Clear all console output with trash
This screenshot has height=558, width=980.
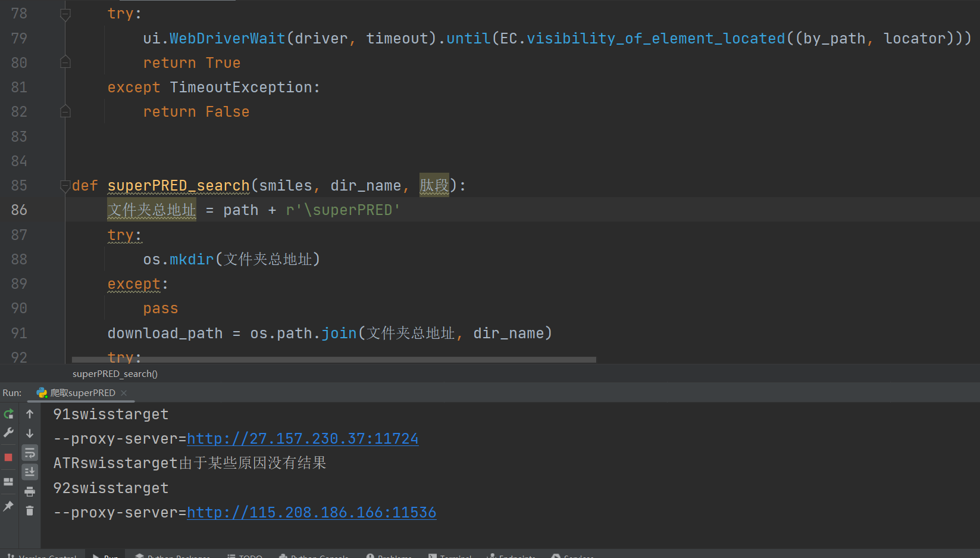coord(30,510)
